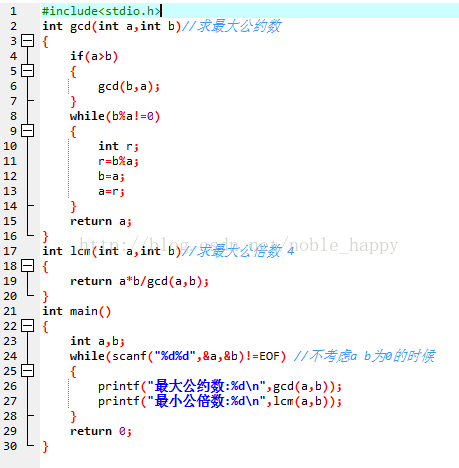Collapse the while loop fold at line 9
Image resolution: width=459 pixels, height=468 pixels.
[27, 131]
